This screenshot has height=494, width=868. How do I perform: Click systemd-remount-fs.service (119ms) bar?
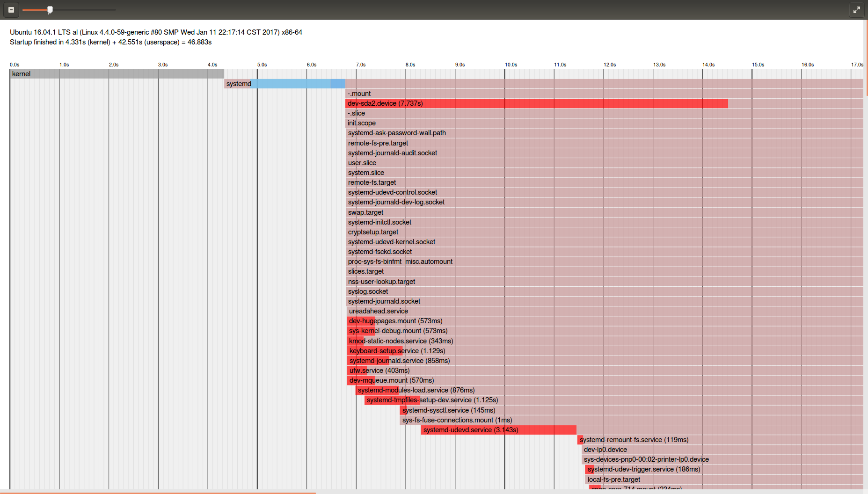[580, 440]
